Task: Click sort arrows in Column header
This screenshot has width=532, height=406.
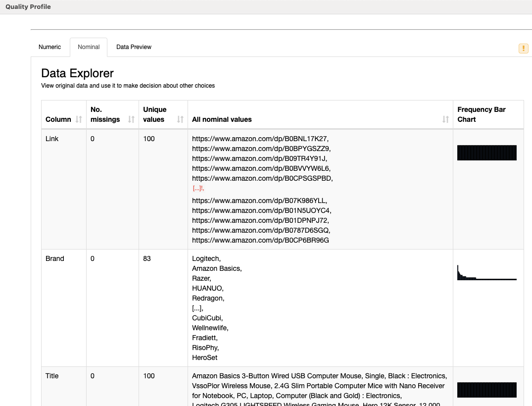Action: point(79,119)
